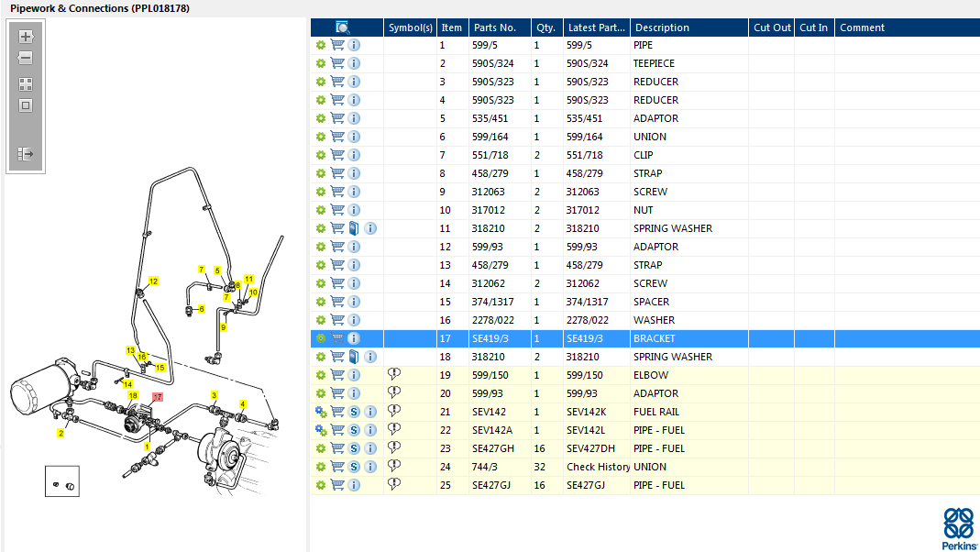Click the note bubble symbol for item 19
Viewport: 980px width, 552px height.
pos(394,374)
